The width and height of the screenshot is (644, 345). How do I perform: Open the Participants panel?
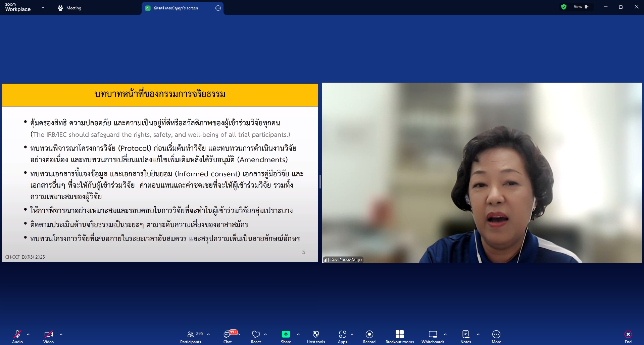click(x=191, y=336)
